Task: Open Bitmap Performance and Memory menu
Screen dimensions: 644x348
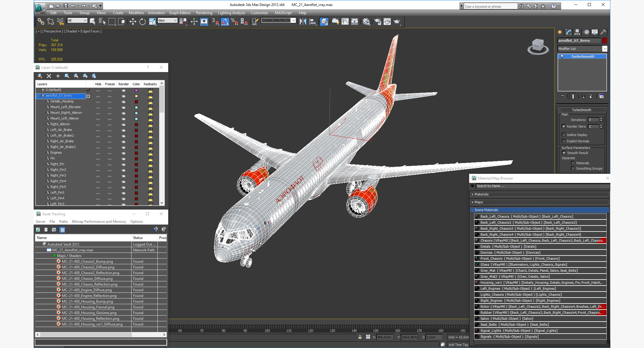Action: [99, 222]
